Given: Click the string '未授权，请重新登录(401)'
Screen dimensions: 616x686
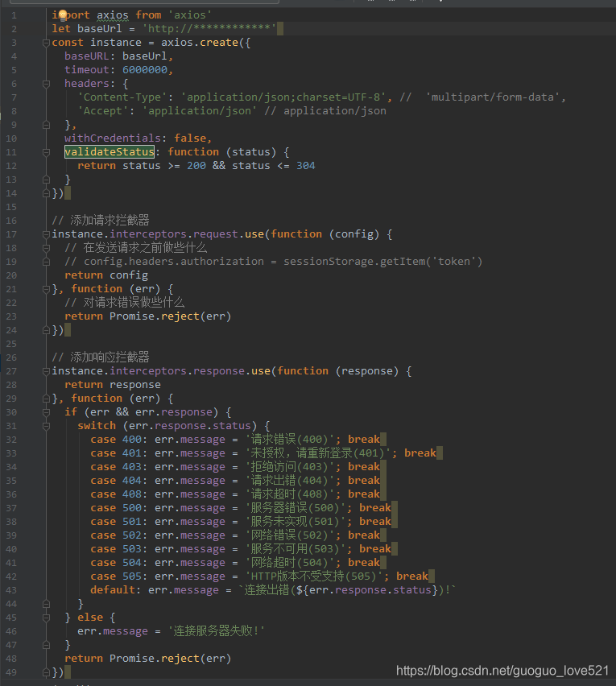Looking at the screenshot, I should pyautogui.click(x=317, y=453).
